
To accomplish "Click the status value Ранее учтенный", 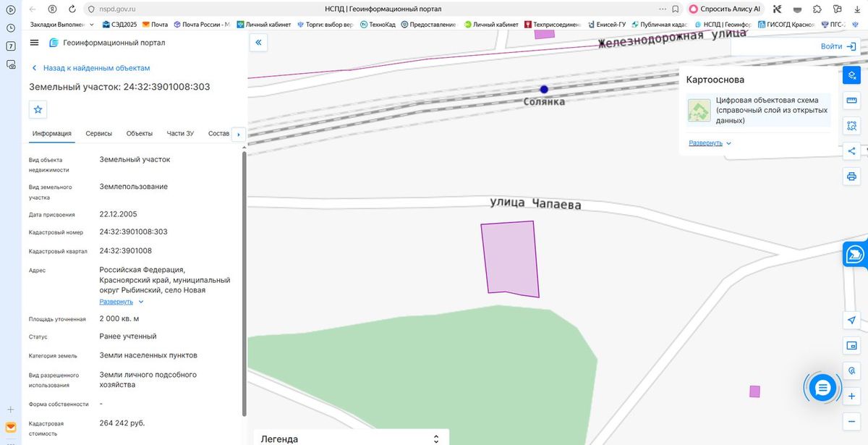I will (x=128, y=336).
